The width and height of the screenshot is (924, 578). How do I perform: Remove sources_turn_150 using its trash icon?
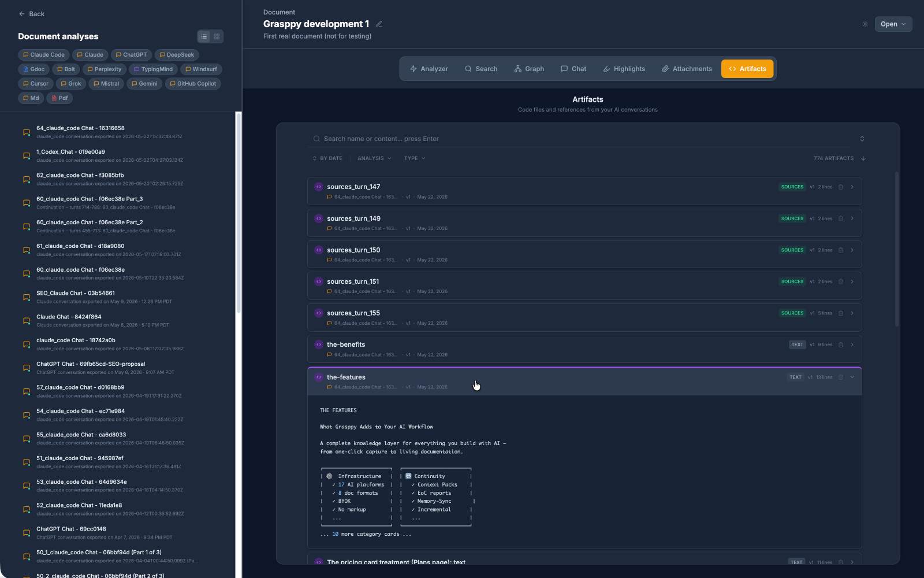tap(840, 250)
